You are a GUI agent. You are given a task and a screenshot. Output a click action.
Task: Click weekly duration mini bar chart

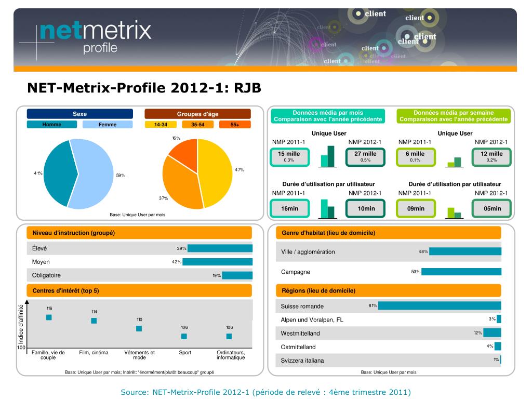pos(454,213)
